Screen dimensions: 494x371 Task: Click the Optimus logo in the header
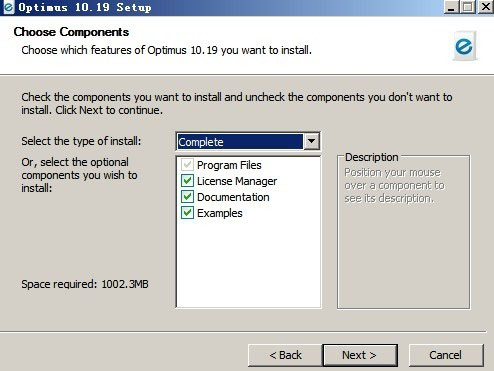click(x=465, y=46)
